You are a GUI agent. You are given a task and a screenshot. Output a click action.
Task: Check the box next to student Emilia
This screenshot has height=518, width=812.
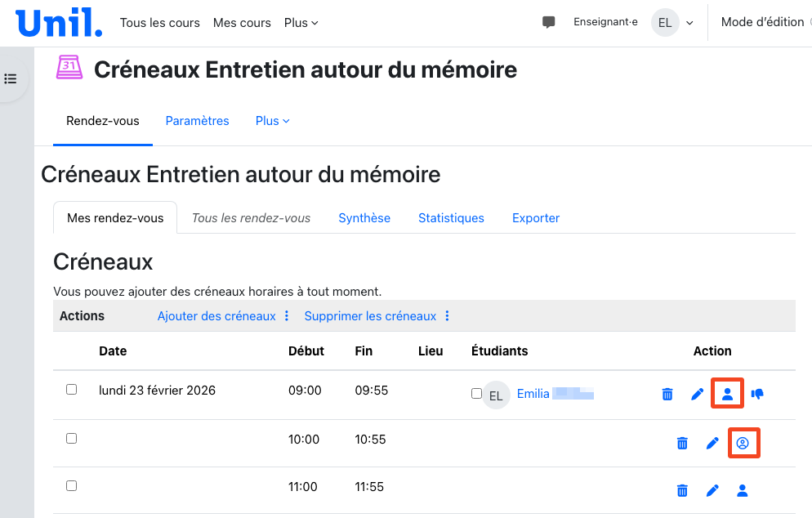click(476, 394)
